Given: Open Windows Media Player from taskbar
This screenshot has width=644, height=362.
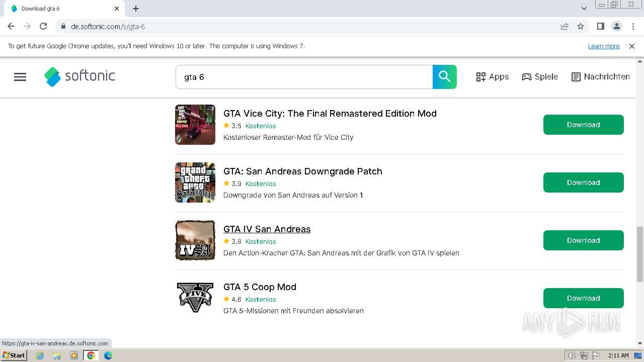Looking at the screenshot, I should coord(74,355).
